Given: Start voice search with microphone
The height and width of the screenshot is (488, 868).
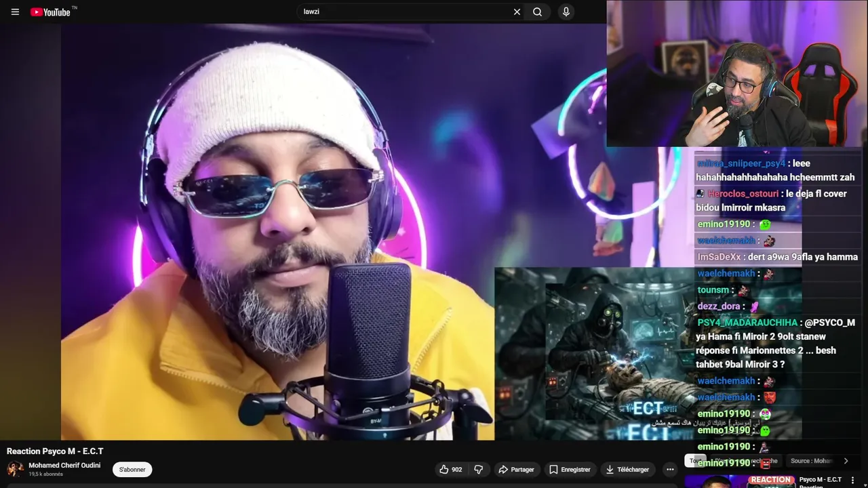Looking at the screenshot, I should click(566, 12).
